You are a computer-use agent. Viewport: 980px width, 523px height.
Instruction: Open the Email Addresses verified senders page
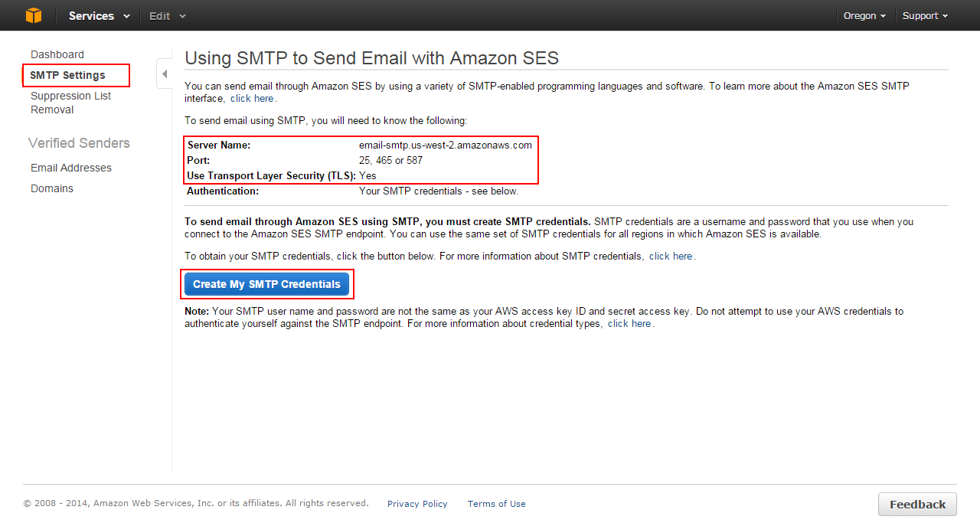tap(71, 168)
